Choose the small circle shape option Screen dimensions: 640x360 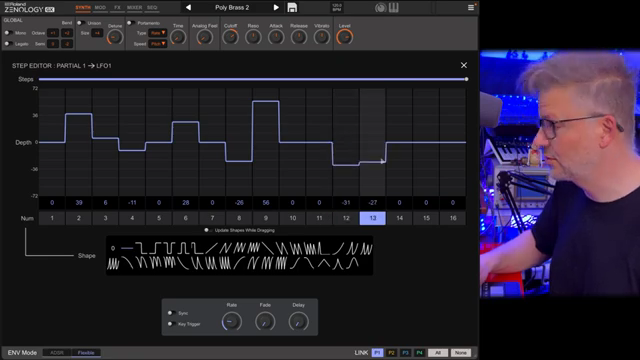coord(113,248)
